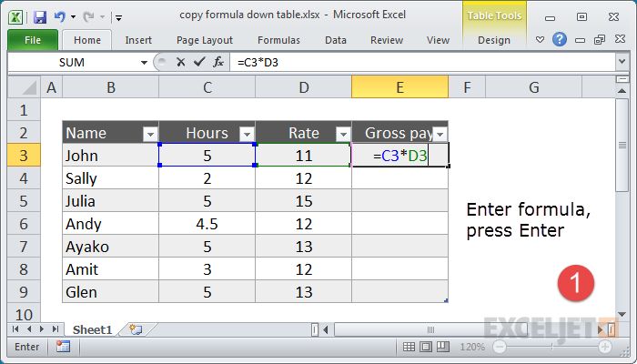Cancel the formula with the X icon

click(x=181, y=62)
